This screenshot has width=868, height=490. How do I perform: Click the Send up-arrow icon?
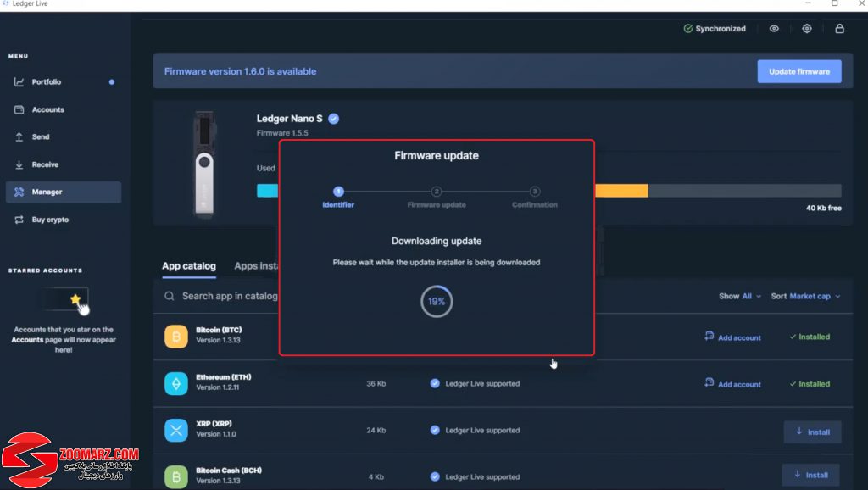coord(19,136)
